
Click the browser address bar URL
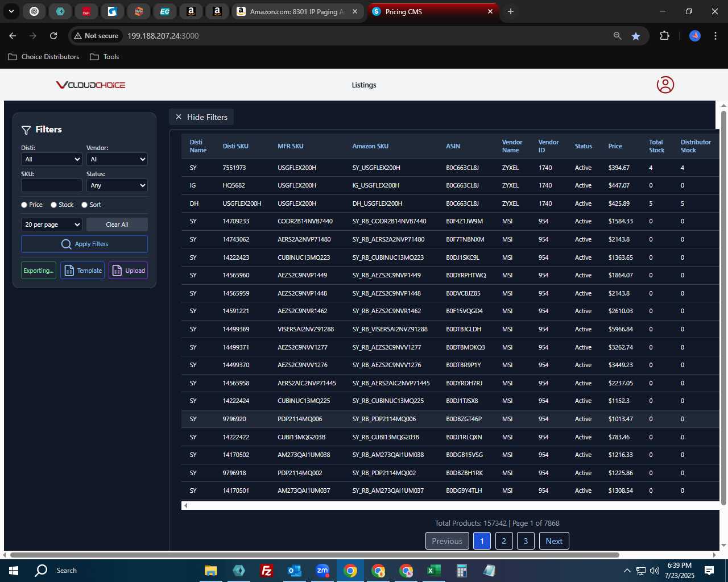click(163, 36)
